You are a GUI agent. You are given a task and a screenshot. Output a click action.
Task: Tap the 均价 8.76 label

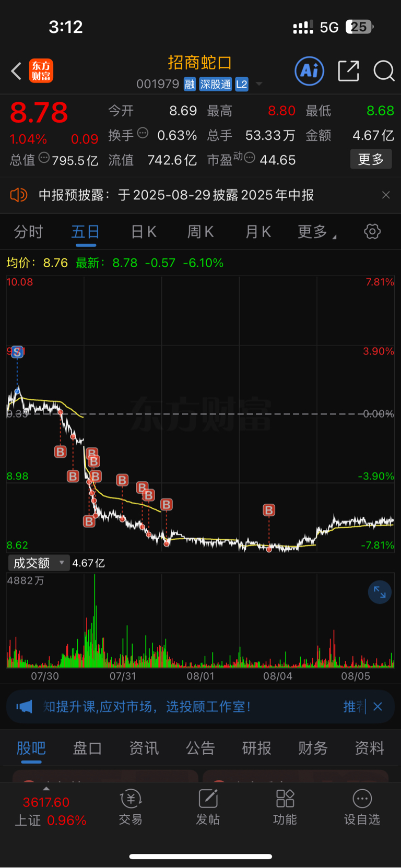pyautogui.click(x=37, y=263)
